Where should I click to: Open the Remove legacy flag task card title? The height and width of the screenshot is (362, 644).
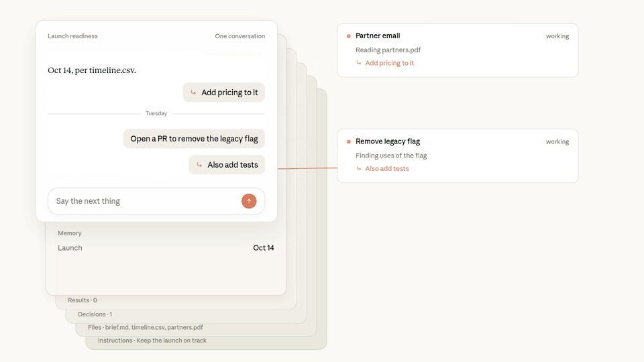click(x=388, y=141)
